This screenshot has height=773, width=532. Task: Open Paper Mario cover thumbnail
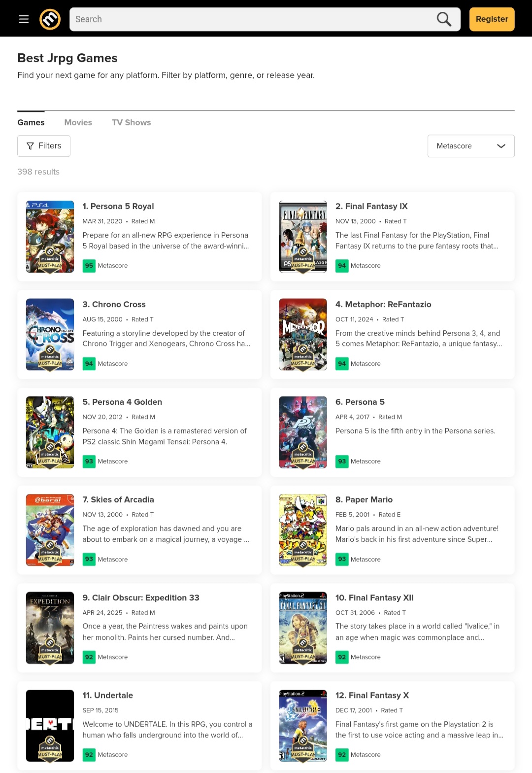303,530
